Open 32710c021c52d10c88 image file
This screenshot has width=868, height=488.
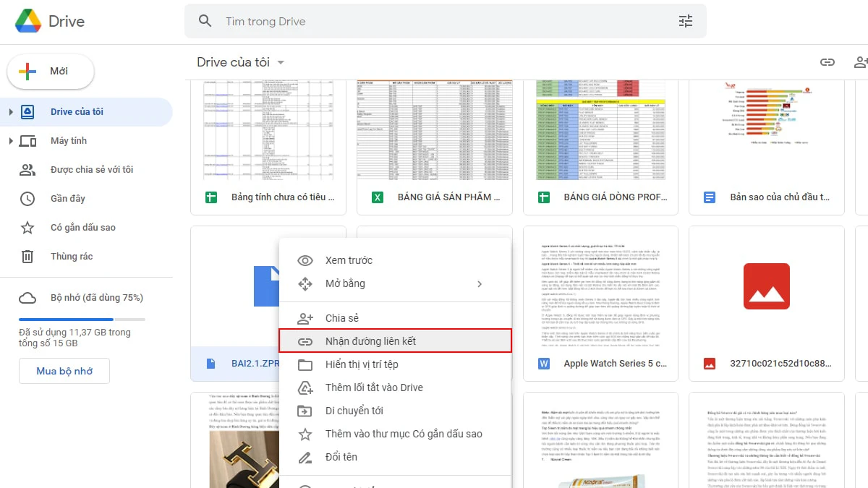[767, 304]
